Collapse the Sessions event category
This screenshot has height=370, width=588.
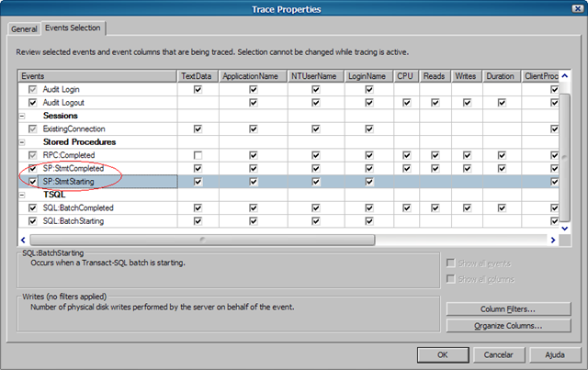click(21, 117)
